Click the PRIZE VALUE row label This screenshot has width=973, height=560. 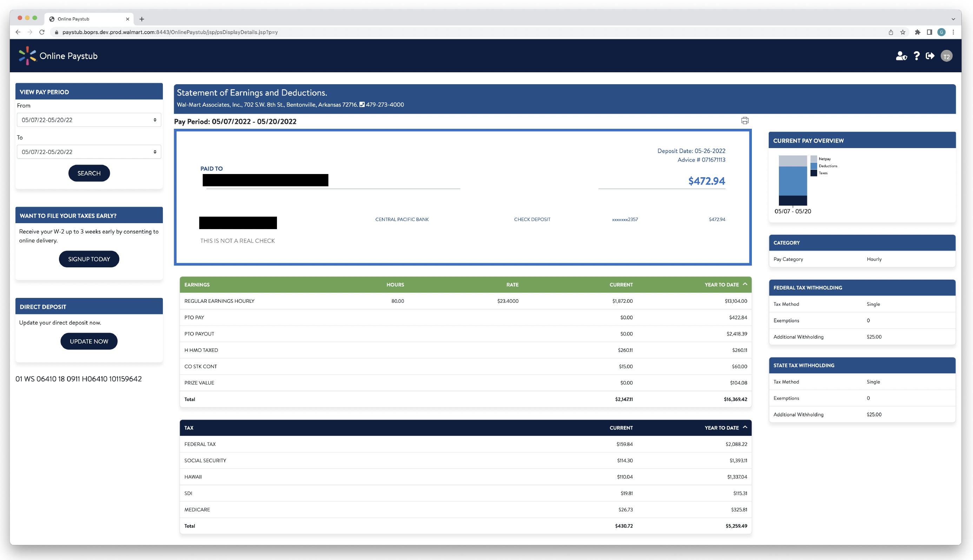pos(199,383)
